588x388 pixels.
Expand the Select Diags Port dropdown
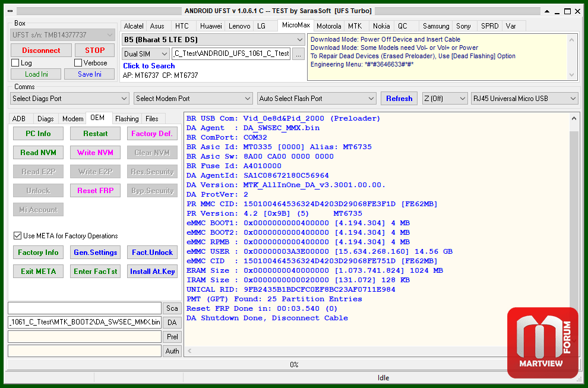tap(69, 99)
